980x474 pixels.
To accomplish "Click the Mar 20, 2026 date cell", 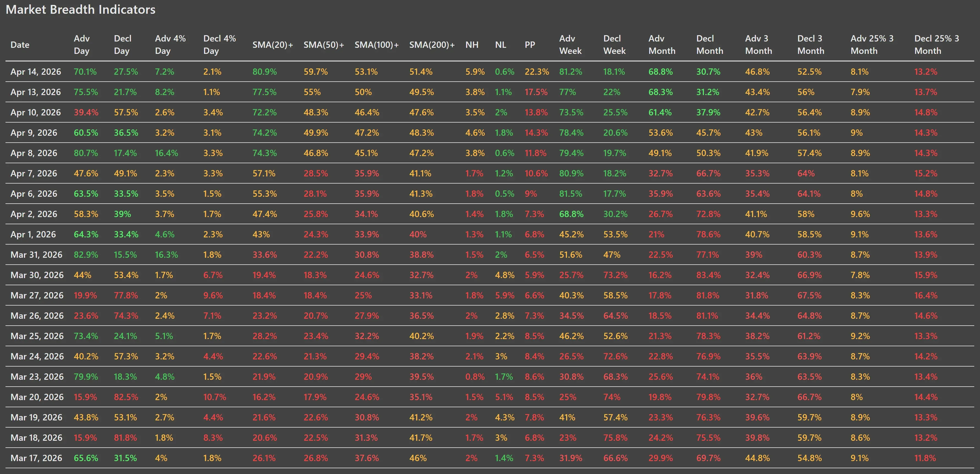I will point(37,397).
